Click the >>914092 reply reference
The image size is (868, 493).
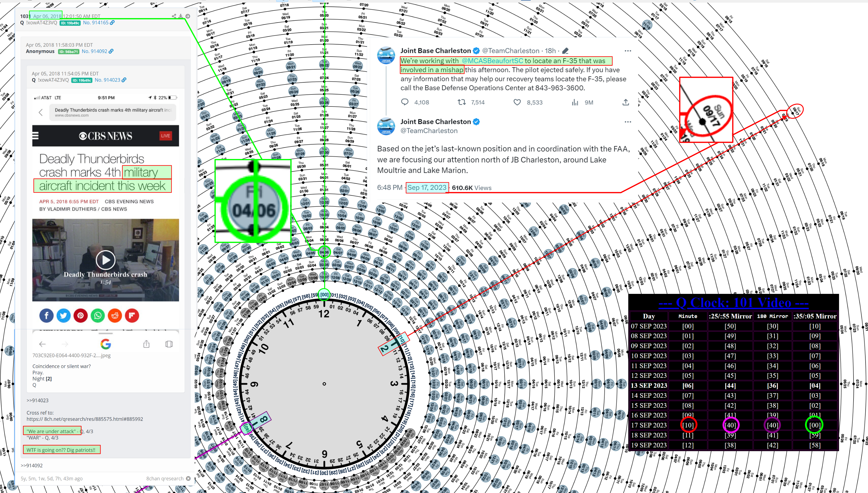coord(31,465)
